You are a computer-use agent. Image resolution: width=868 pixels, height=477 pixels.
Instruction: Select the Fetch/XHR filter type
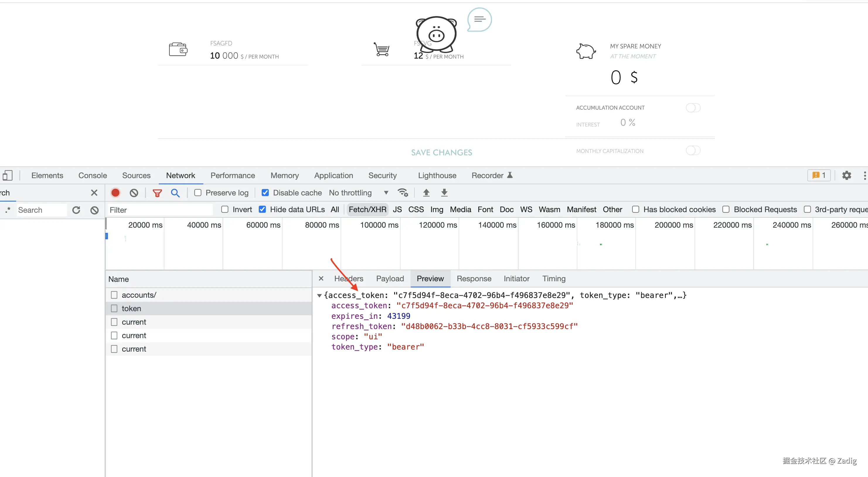[367, 209]
